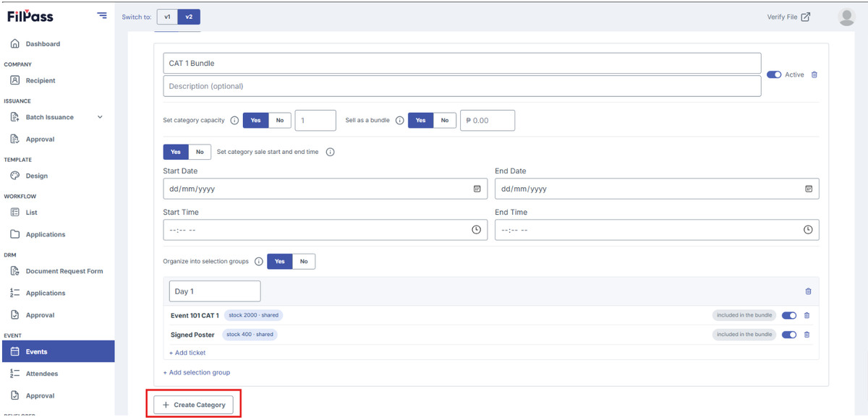This screenshot has width=868, height=420.
Task: Click the FilPass logo
Action: pyautogui.click(x=30, y=16)
